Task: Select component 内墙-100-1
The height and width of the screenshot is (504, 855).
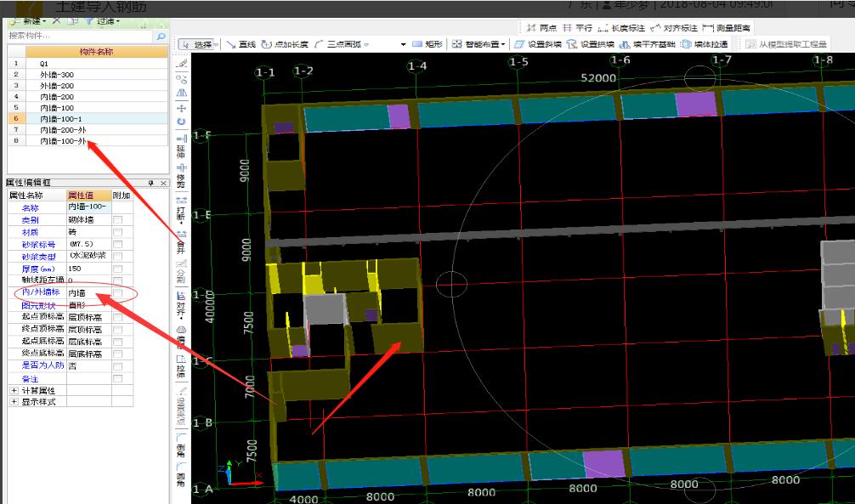Action: click(97, 118)
